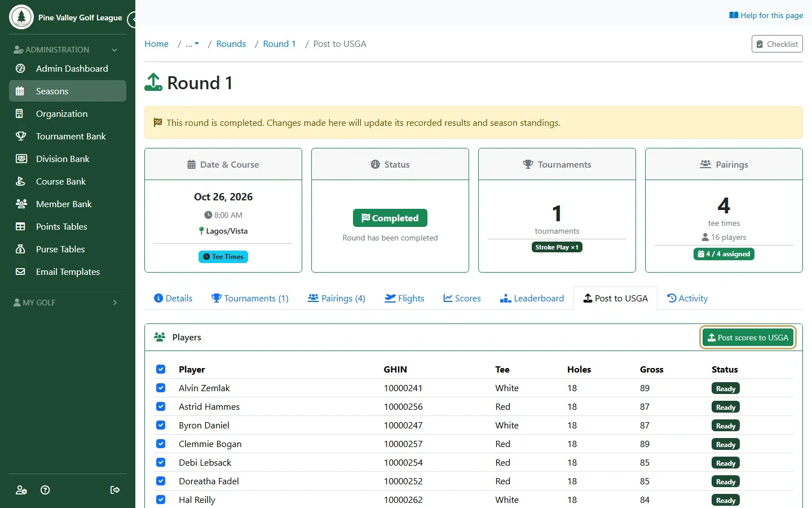Collapse the sidebar with the arrow toggle
The image size is (812, 508).
132,20
